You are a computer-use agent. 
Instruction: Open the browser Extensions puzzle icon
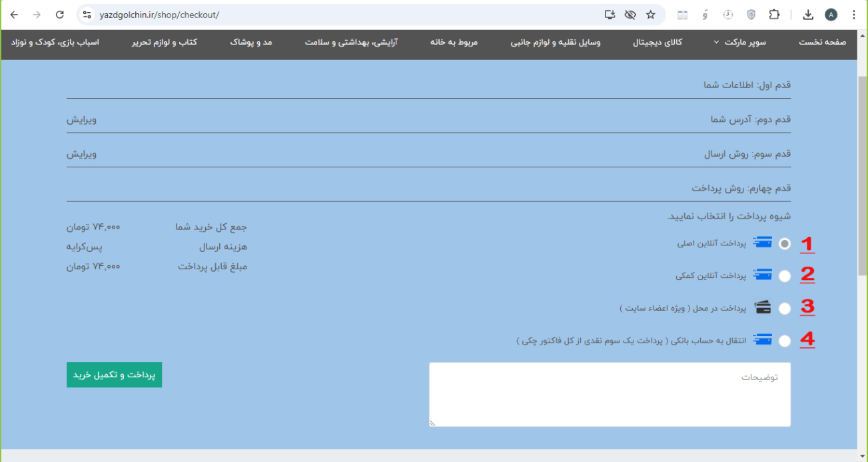774,15
